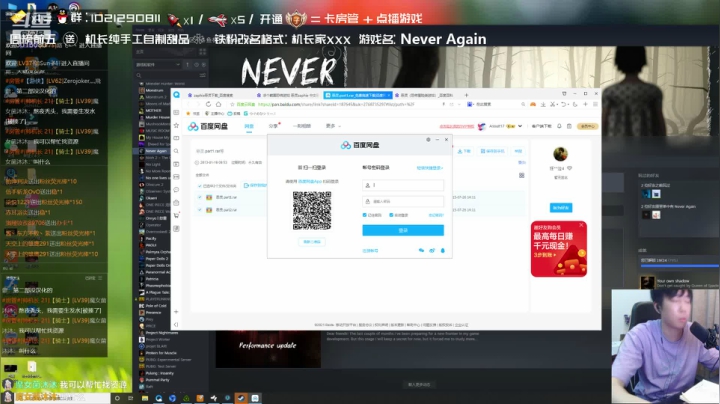This screenshot has width=720, height=404.
Task: Expand the user account dropdown arrow
Action: 520,126
